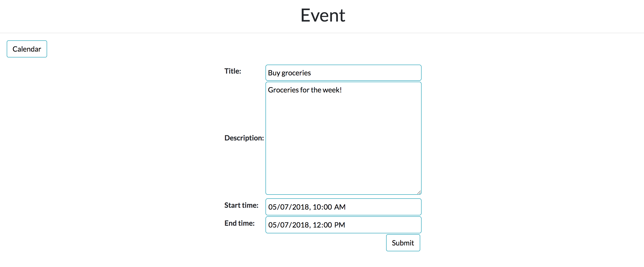This screenshot has height=267, width=644.
Task: Click inside the Description text area
Action: point(343,138)
